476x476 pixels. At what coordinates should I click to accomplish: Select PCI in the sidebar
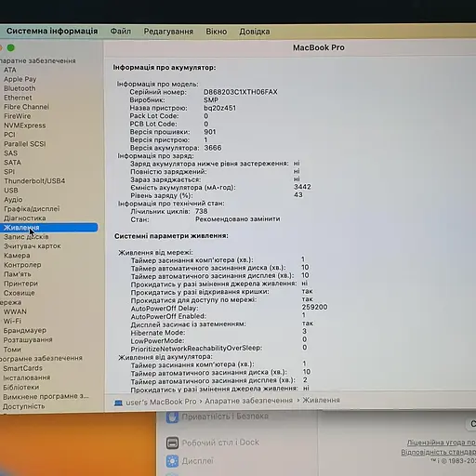(9, 135)
